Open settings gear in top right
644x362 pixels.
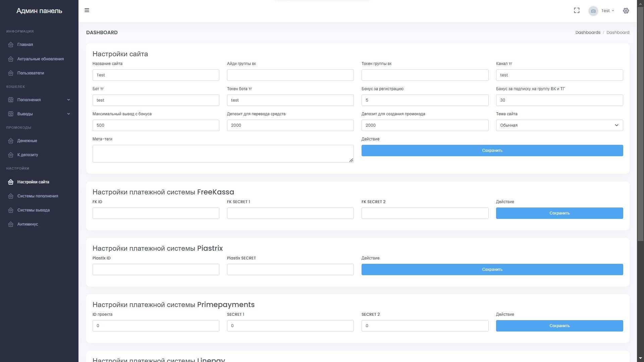click(626, 11)
